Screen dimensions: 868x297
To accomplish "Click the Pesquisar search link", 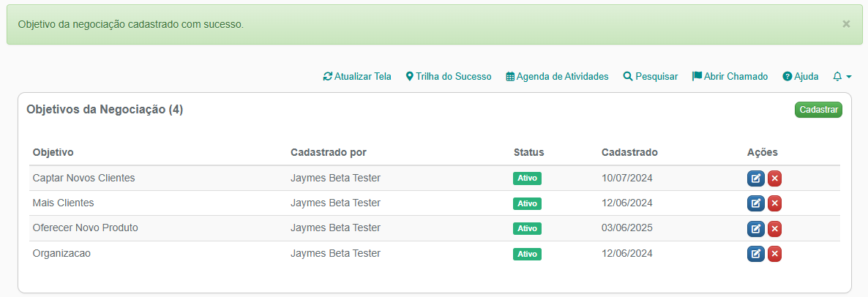I will pos(651,76).
